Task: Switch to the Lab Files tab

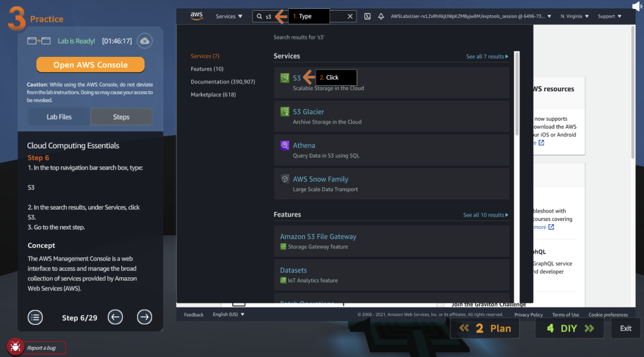Action: click(x=59, y=117)
